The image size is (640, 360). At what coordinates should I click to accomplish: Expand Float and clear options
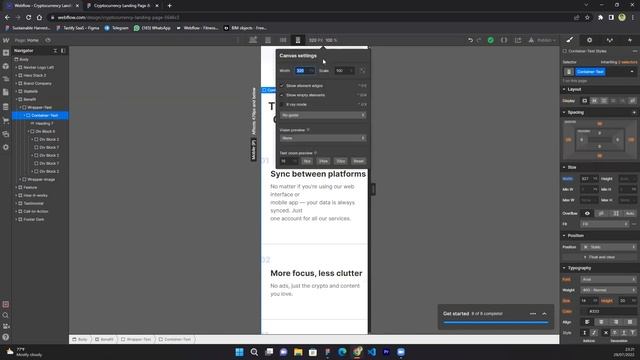599,257
